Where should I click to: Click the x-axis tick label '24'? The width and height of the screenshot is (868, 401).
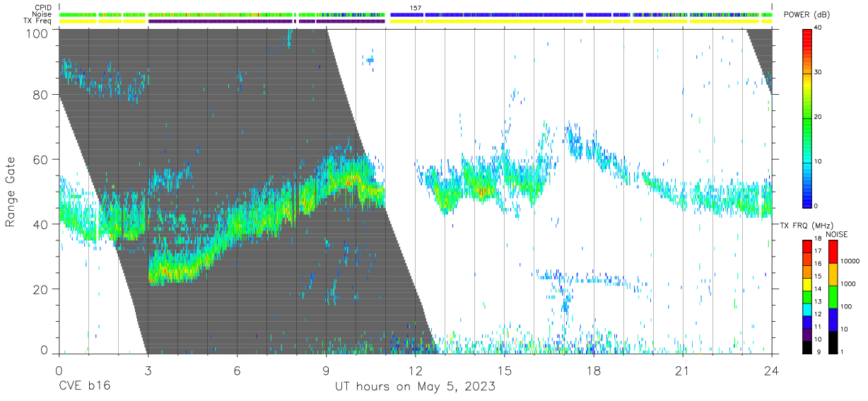pos(771,371)
